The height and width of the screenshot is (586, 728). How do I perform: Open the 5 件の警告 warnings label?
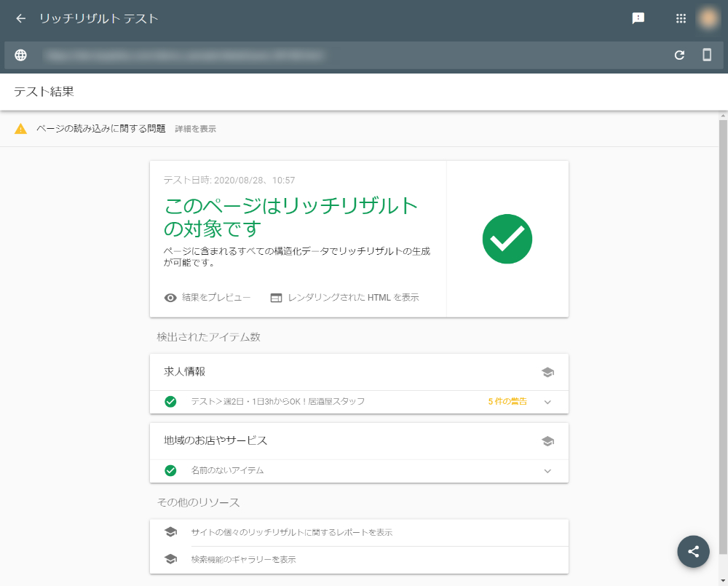coord(507,402)
